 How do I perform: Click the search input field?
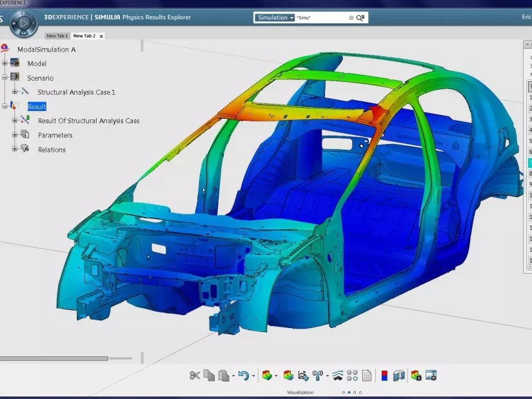322,17
